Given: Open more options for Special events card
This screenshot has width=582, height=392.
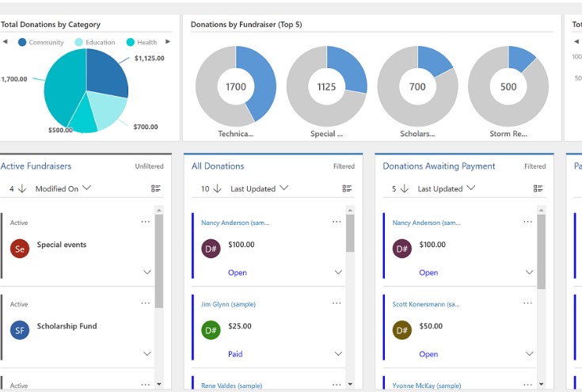Looking at the screenshot, I should (146, 222).
